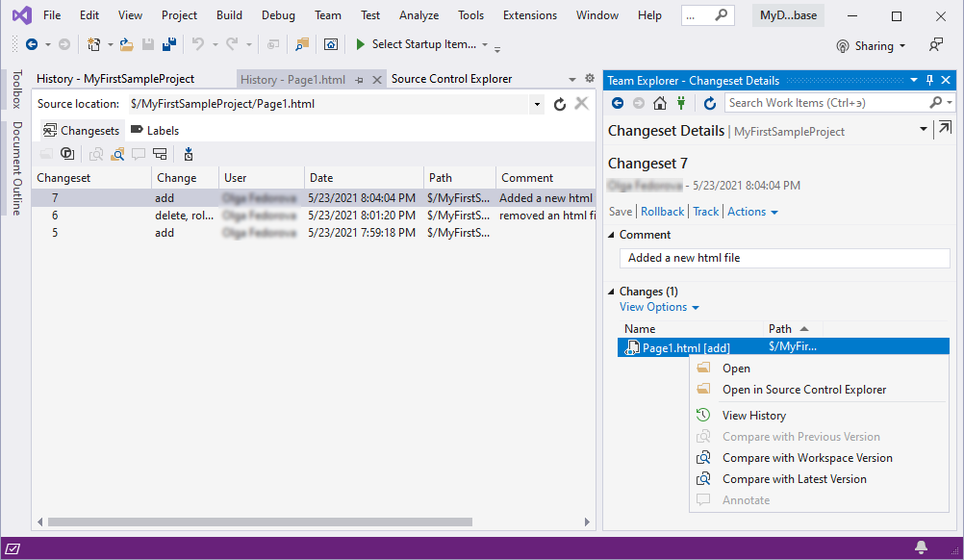Image resolution: width=964 pixels, height=560 pixels.
Task: Click the Track link
Action: click(706, 212)
